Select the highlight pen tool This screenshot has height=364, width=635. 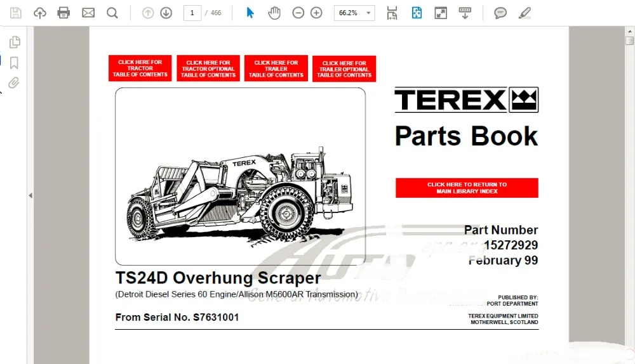coord(525,13)
